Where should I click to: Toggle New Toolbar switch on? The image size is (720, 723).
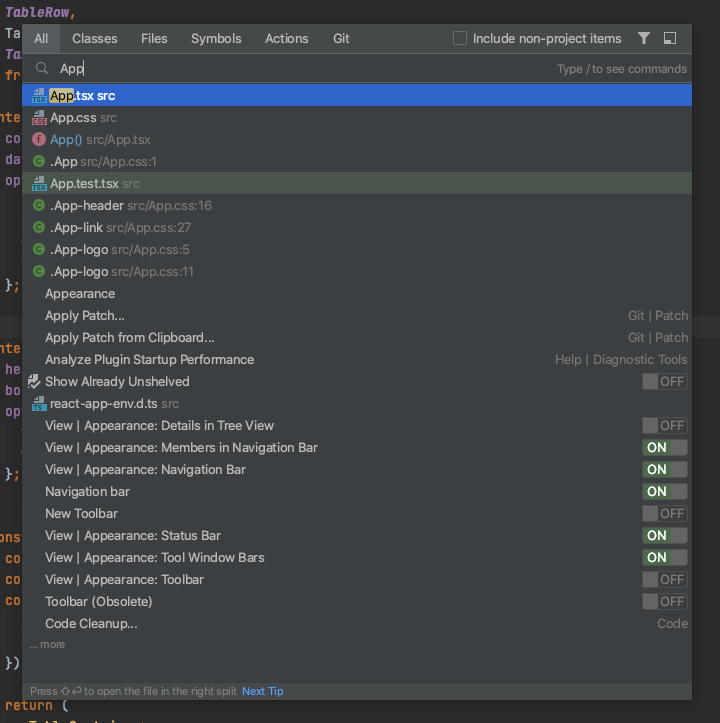[664, 514]
